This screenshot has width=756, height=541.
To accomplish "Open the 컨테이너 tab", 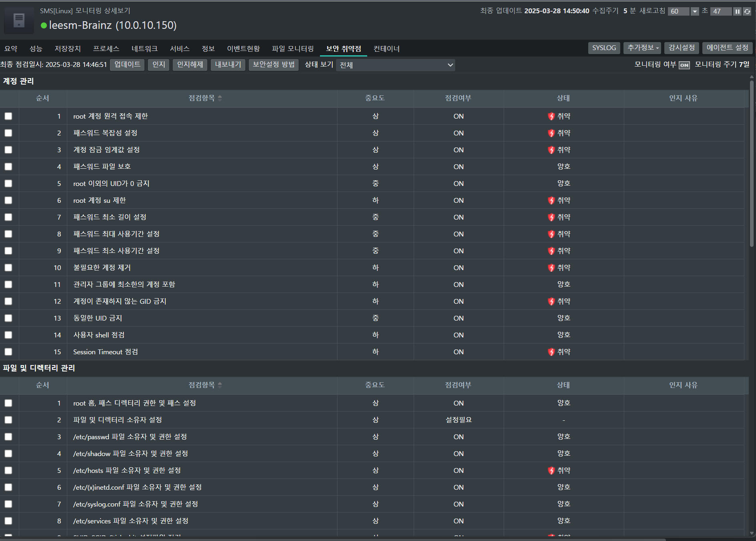I will click(386, 48).
